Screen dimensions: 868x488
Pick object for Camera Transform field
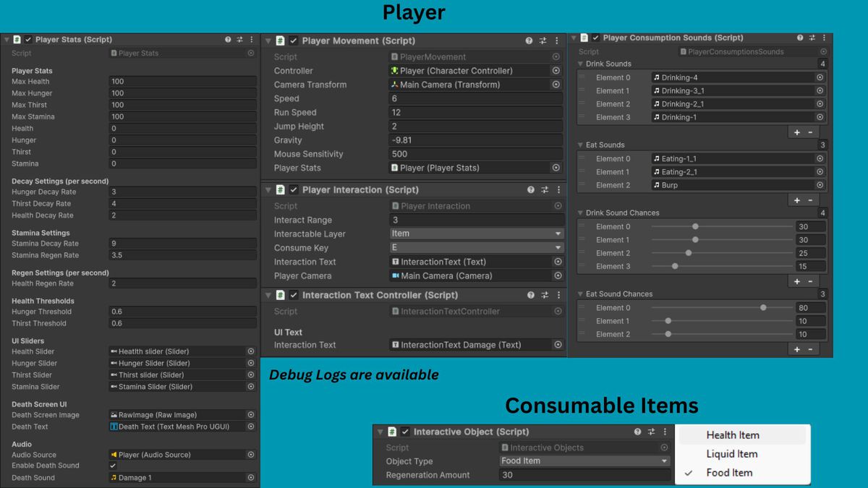click(556, 85)
